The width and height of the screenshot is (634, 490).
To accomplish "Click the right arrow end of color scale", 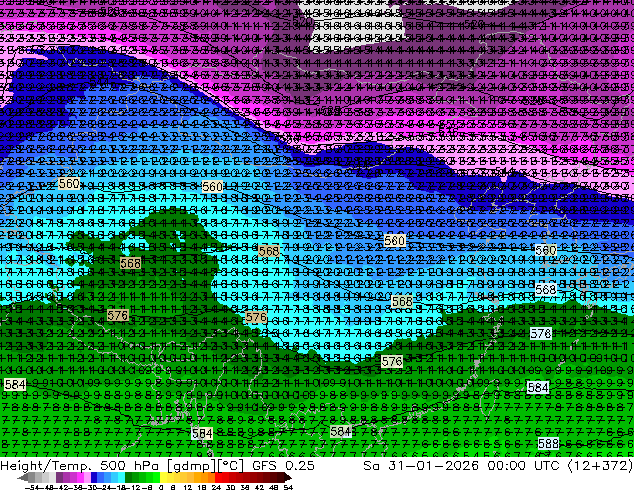I will point(288,478).
